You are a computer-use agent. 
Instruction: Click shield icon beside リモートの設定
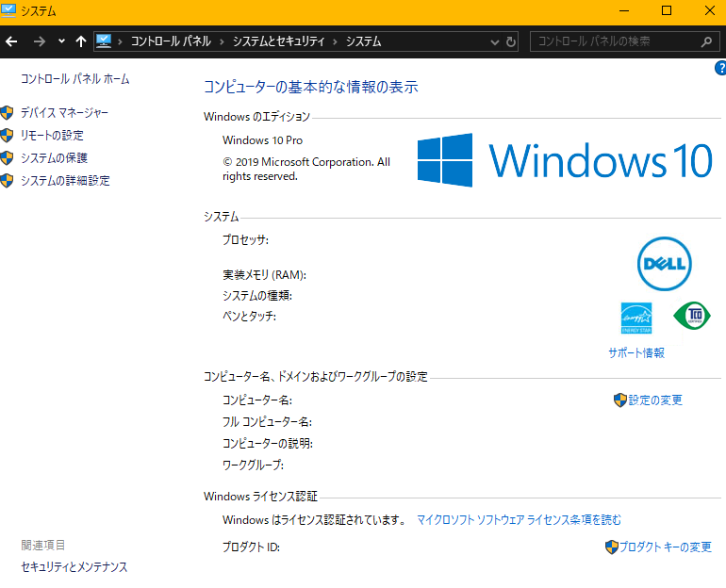[7, 135]
